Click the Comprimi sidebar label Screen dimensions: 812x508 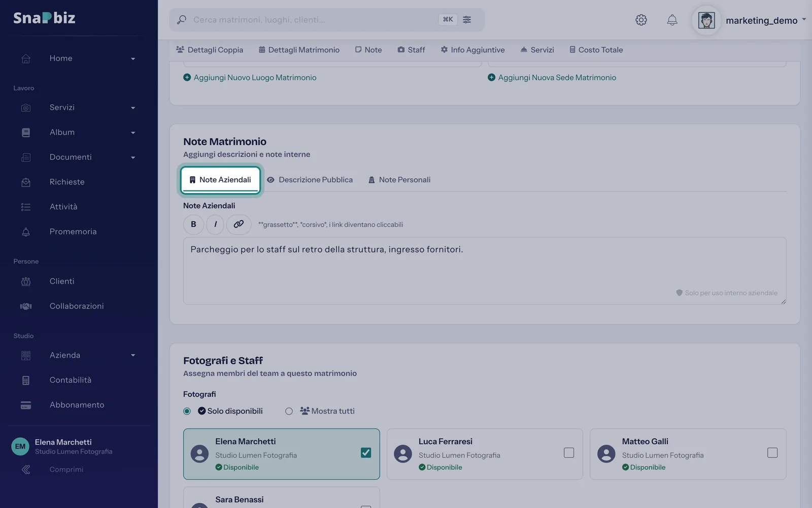(x=66, y=469)
